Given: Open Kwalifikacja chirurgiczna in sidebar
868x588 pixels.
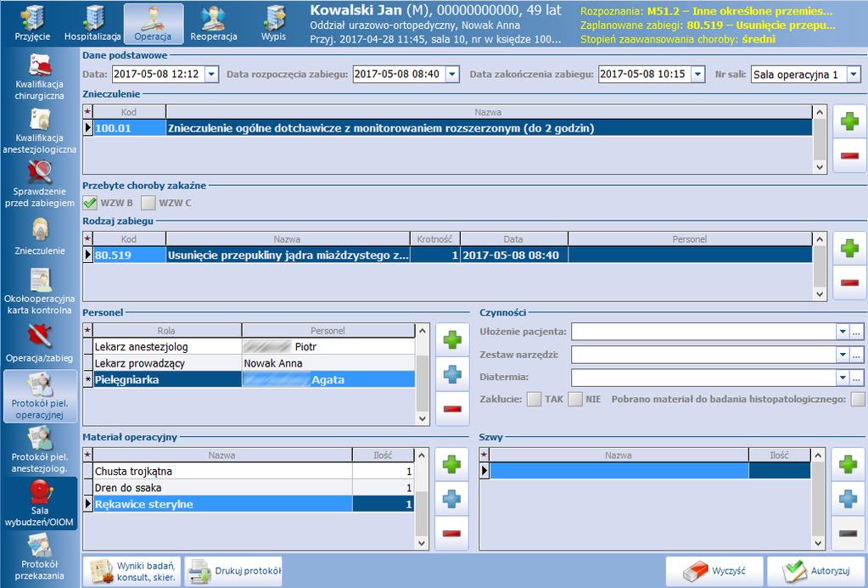Looking at the screenshot, I should [x=39, y=77].
